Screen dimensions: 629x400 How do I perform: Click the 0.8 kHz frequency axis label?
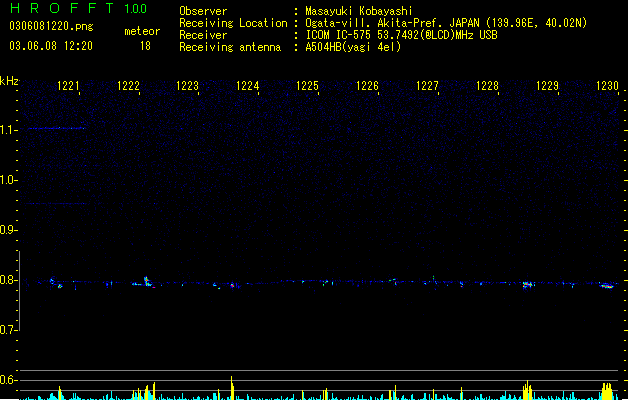coord(9,280)
